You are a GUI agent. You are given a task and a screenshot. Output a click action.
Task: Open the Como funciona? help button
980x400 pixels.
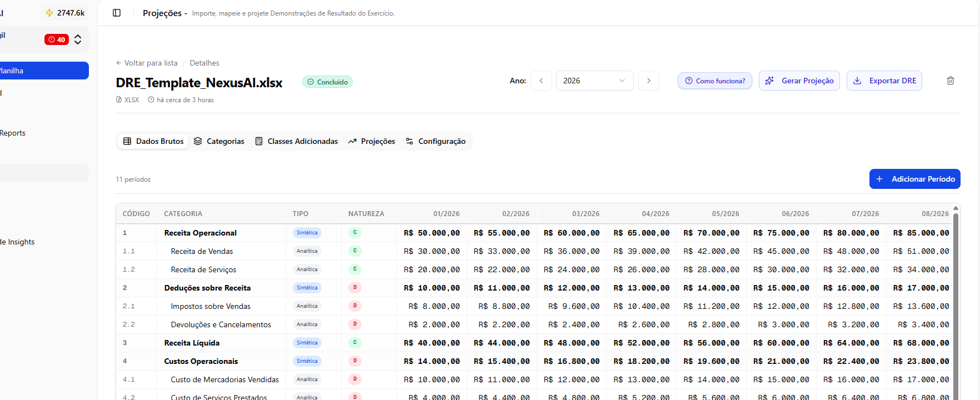(x=715, y=81)
